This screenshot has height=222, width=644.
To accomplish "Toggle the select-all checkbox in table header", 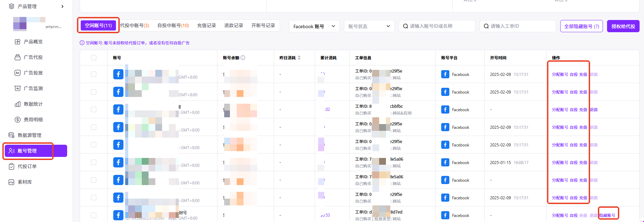I will (x=94, y=58).
